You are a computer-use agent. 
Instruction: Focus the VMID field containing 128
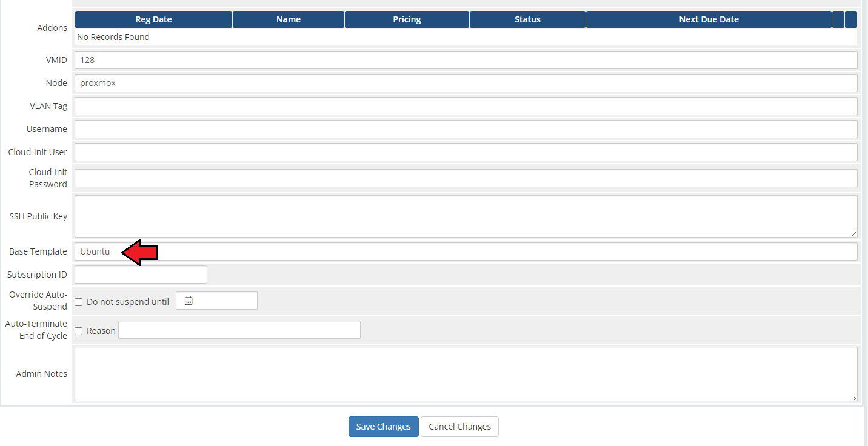click(466, 60)
